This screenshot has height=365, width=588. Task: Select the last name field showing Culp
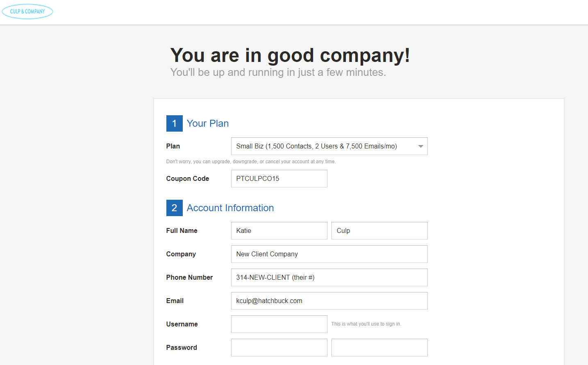tap(379, 231)
